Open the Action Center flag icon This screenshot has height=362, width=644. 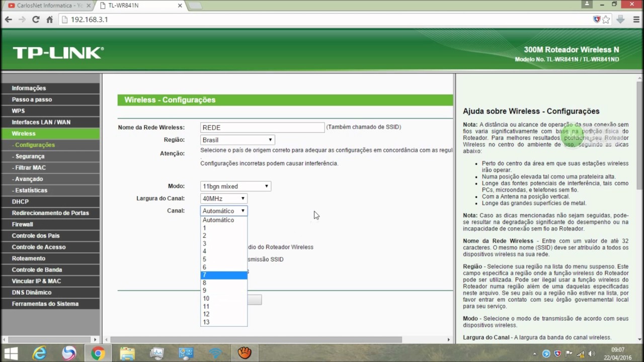click(569, 354)
